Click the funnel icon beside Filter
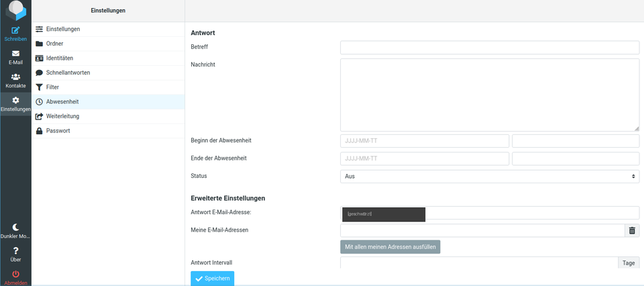 pyautogui.click(x=40, y=87)
